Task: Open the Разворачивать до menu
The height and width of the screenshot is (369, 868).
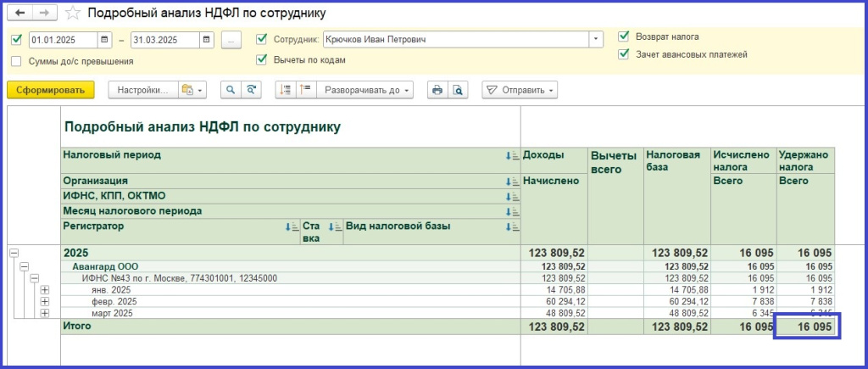Action: coord(366,90)
